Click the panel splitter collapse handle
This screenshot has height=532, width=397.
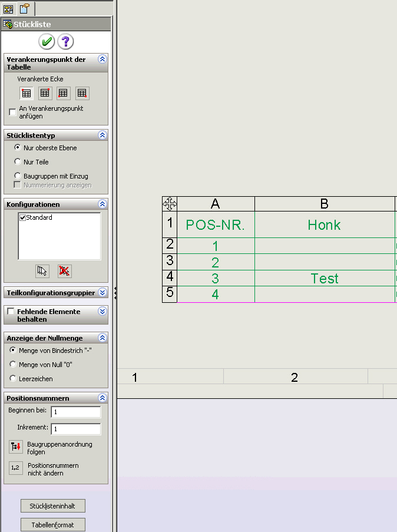pos(115,293)
